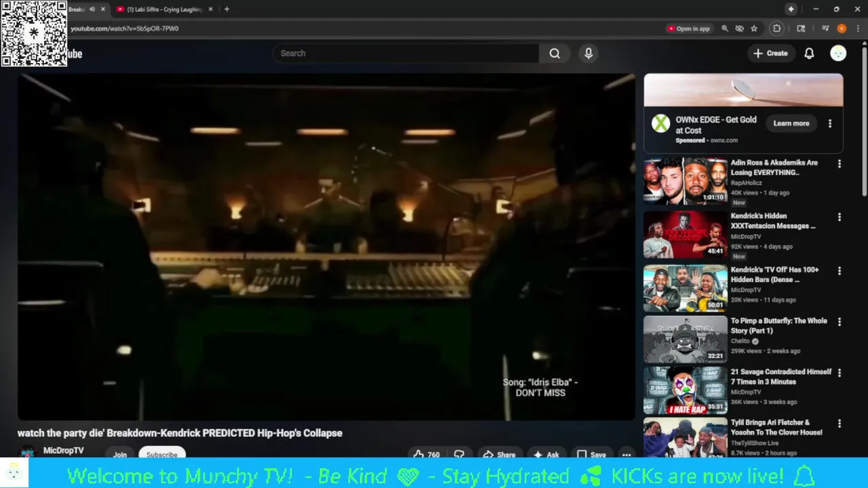Close the Labi Siffre tab

click(210, 9)
